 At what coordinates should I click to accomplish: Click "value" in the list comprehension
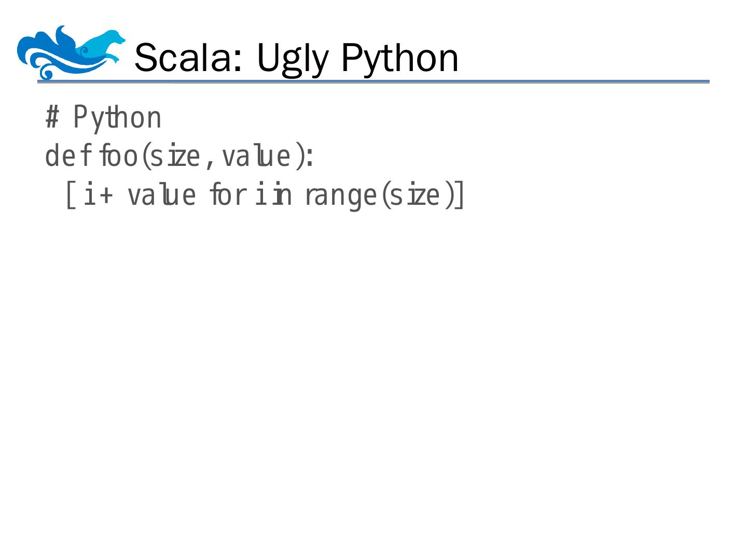[161, 195]
